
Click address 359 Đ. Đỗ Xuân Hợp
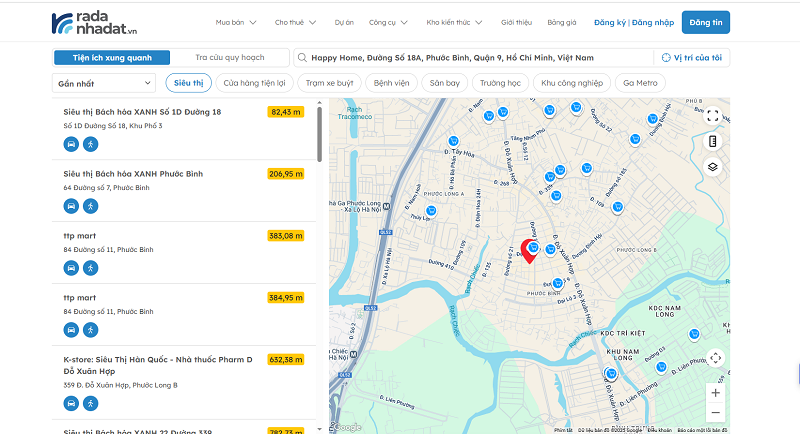tap(120, 385)
